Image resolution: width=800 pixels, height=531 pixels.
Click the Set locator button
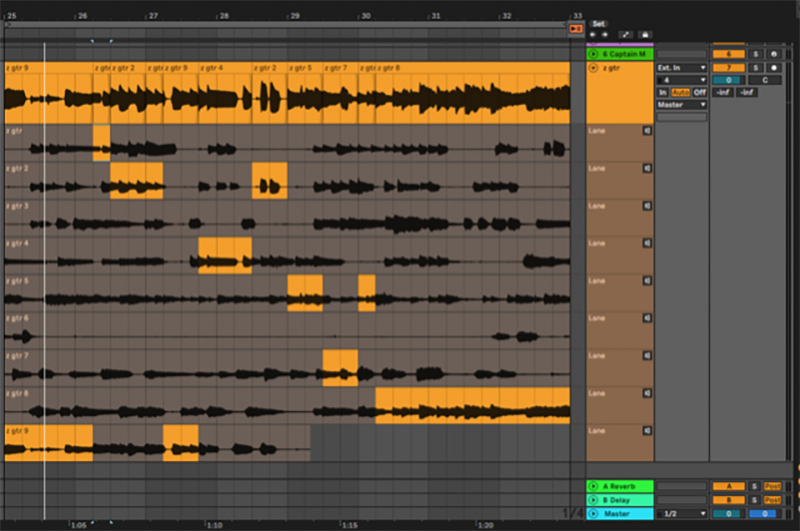[598, 23]
